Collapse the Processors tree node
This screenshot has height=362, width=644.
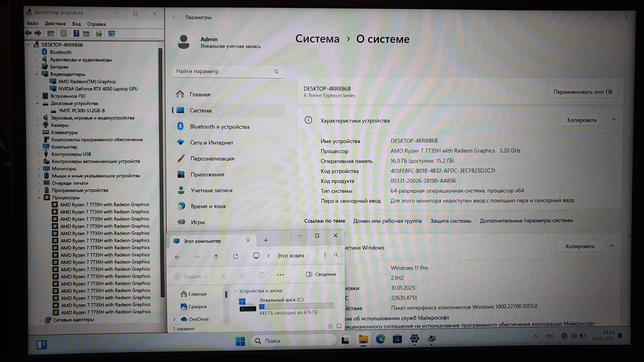pyautogui.click(x=39, y=198)
